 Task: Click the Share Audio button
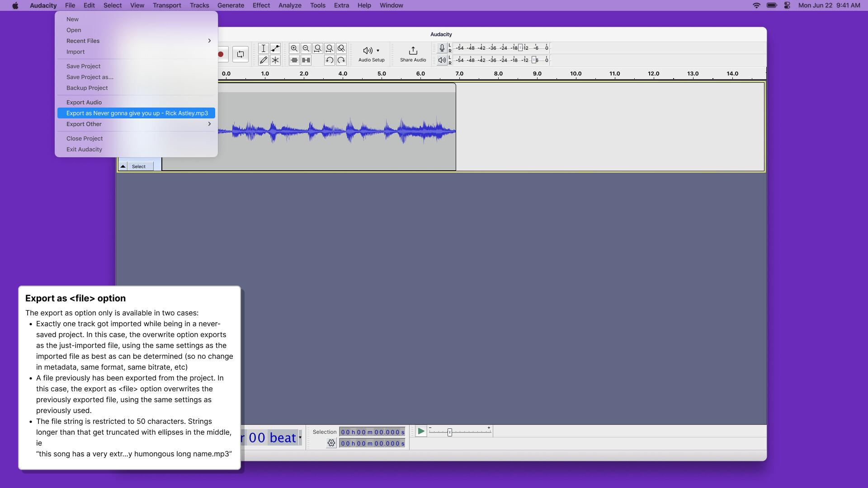(413, 54)
